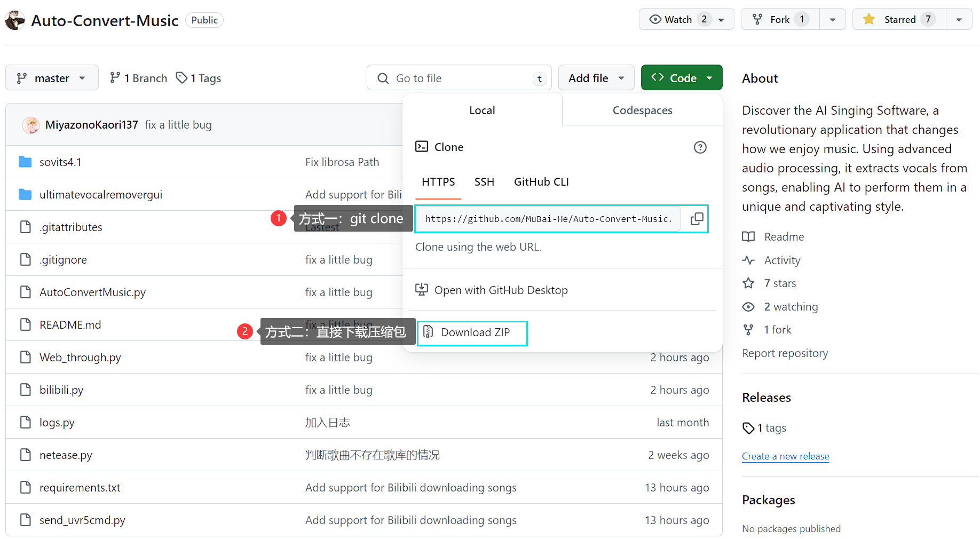This screenshot has width=980, height=539.
Task: Expand the Fork options dropdown arrow
Action: pos(833,20)
